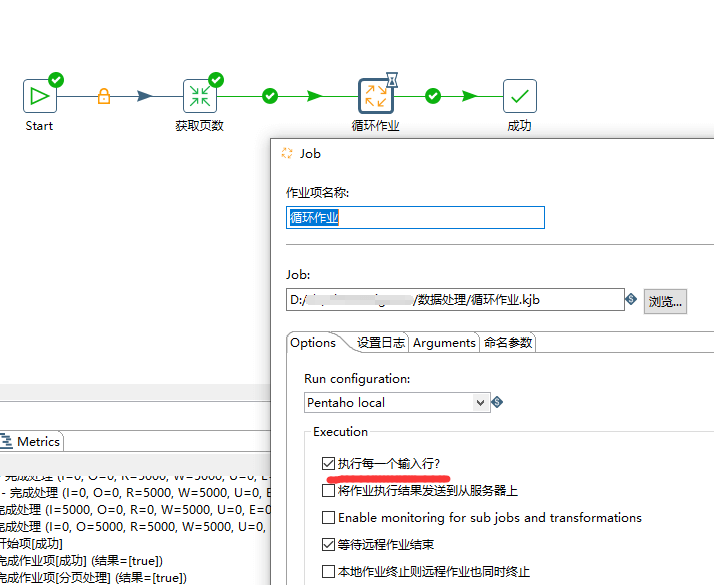Screen dimensions: 714x585
Task: Select the 获取页数 transformation icon
Action: [x=200, y=96]
